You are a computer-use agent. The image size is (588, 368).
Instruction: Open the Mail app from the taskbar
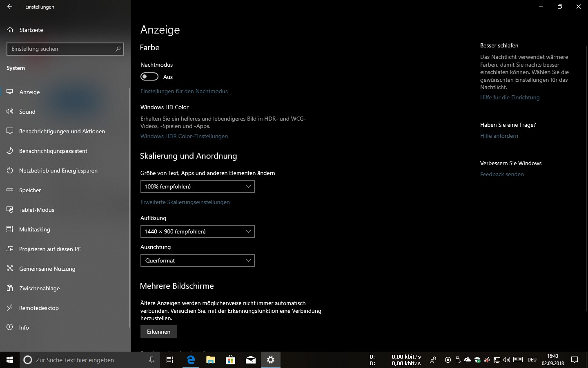click(x=251, y=360)
